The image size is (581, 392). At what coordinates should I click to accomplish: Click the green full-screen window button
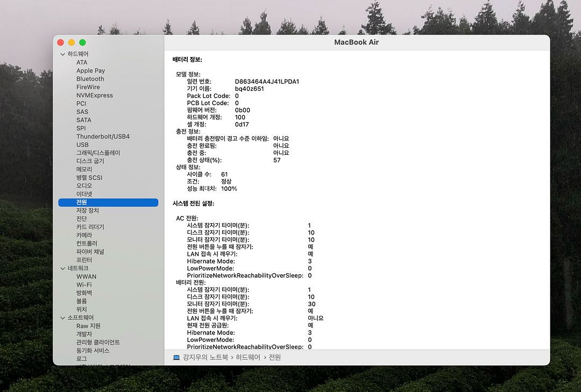(x=82, y=42)
